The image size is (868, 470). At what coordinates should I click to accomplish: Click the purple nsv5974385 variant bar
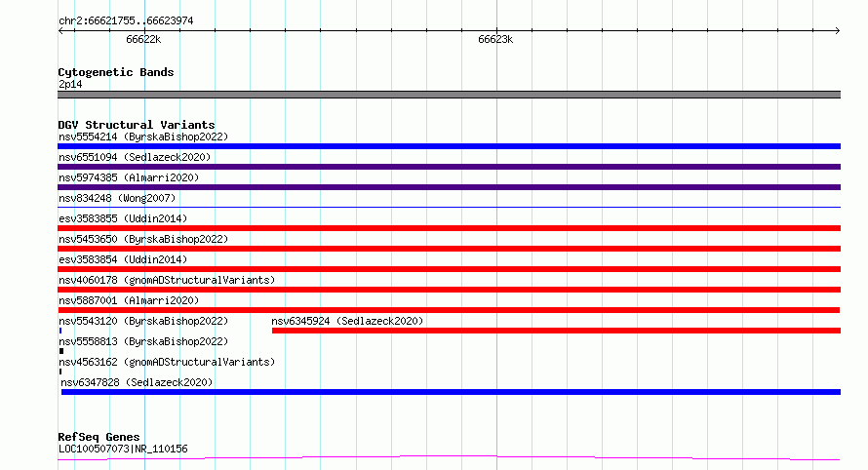point(449,187)
